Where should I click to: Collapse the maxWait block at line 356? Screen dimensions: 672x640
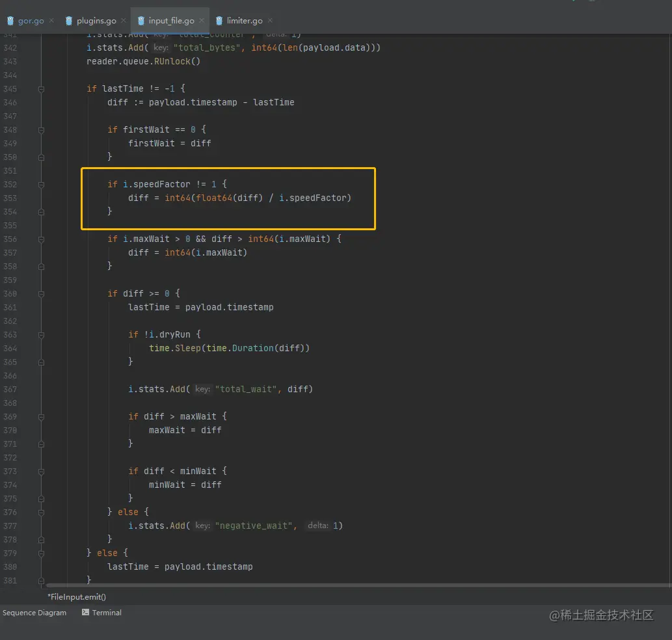pyautogui.click(x=41, y=239)
